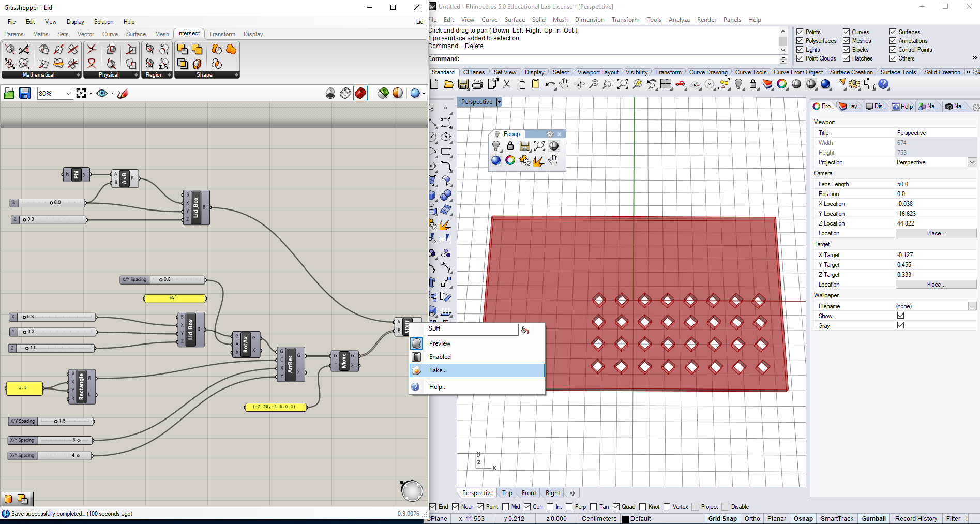Toggle the Meshes filter checkbox
The height and width of the screenshot is (524, 980).
pyautogui.click(x=847, y=41)
